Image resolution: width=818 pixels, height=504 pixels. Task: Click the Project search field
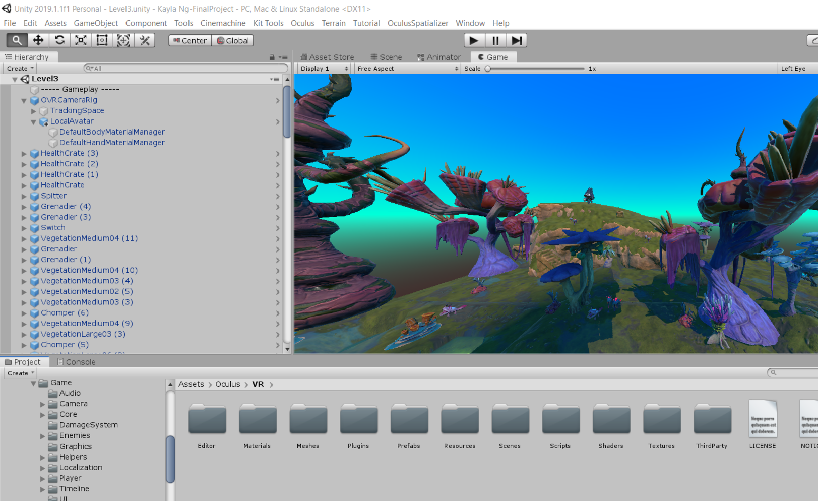[x=793, y=373]
